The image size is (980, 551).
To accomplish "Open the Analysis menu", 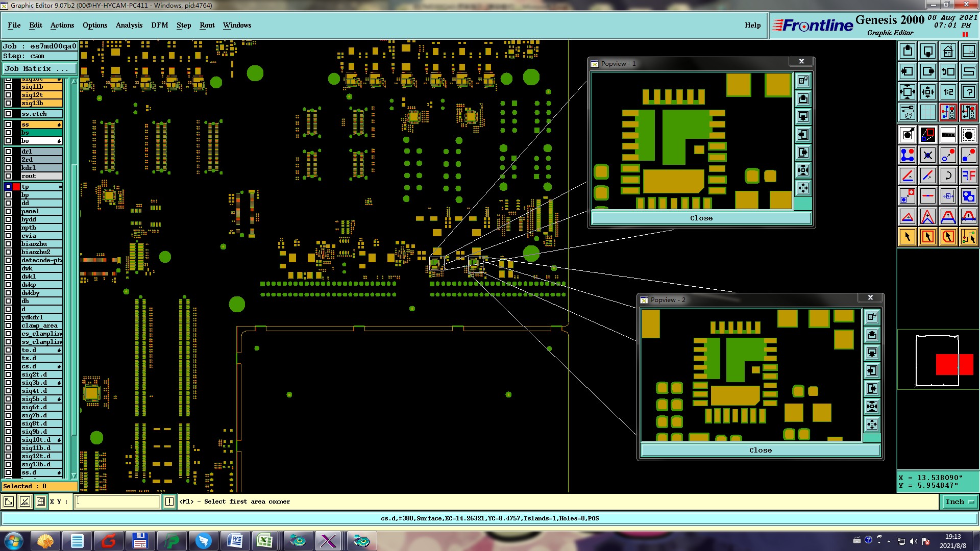I will click(x=129, y=25).
